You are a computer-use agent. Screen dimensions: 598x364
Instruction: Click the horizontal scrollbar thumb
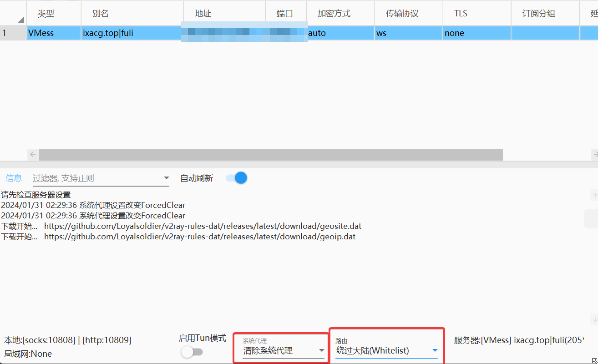tap(270, 155)
